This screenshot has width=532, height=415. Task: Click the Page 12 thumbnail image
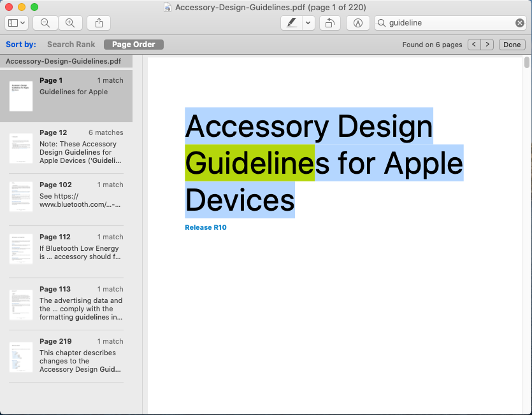pyautogui.click(x=21, y=148)
